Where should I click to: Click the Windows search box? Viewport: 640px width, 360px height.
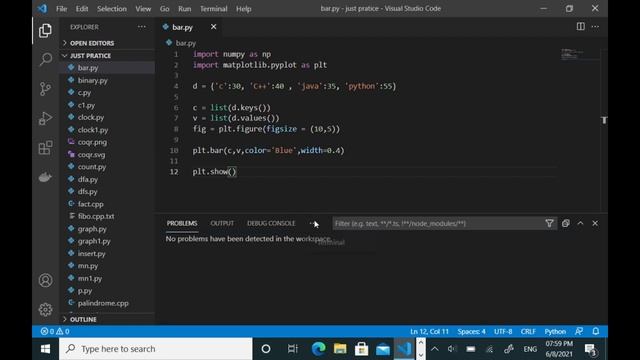point(156,349)
